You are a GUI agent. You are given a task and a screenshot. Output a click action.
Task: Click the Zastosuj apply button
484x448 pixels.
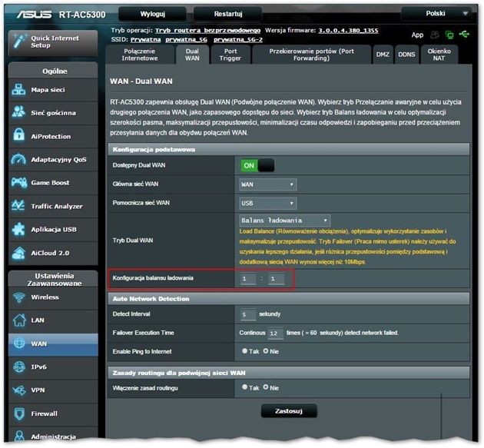pyautogui.click(x=289, y=411)
